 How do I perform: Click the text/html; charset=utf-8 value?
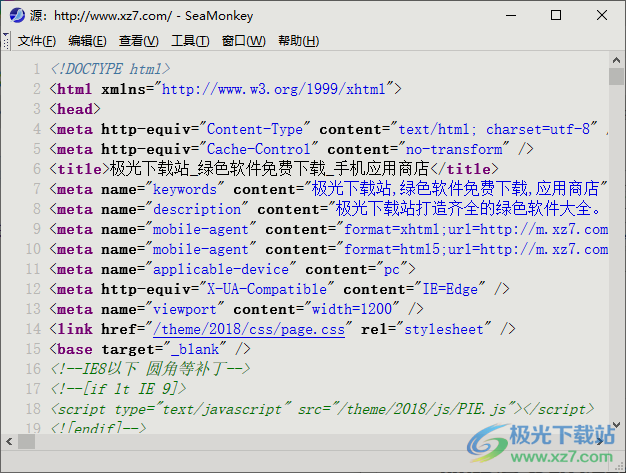pos(494,129)
